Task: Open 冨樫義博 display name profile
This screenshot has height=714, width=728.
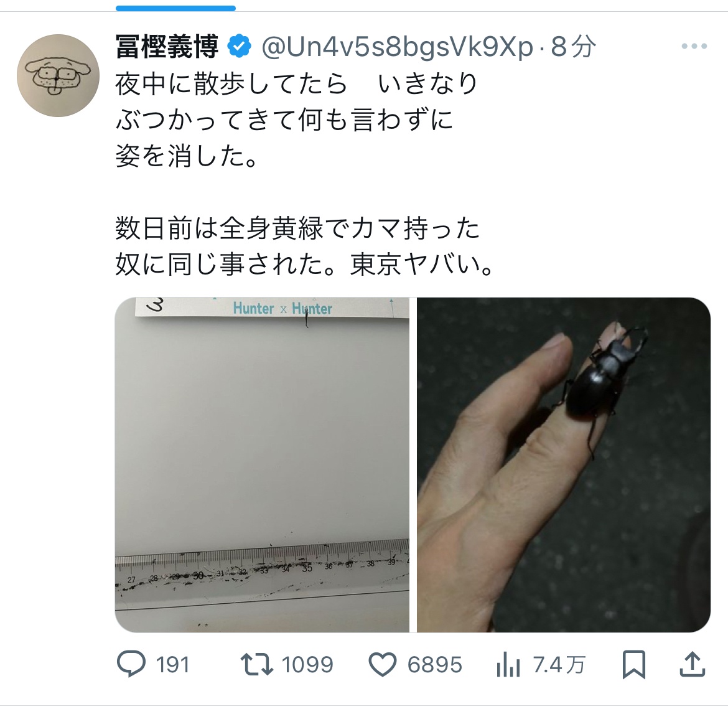Action: point(167,47)
